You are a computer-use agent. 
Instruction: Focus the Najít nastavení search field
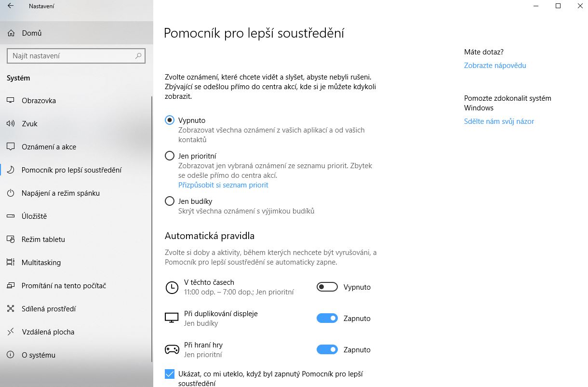click(x=76, y=56)
